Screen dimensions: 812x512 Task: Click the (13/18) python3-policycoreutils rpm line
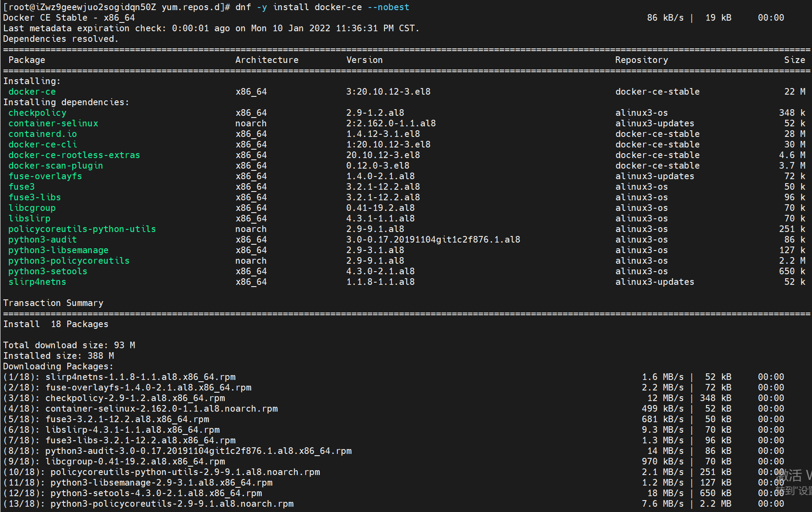pos(394,504)
